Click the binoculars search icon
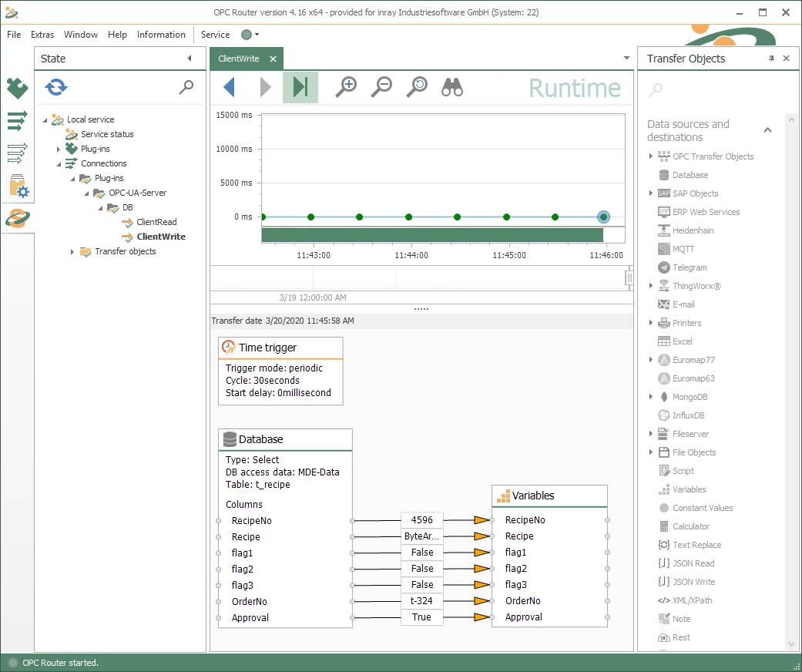The height and width of the screenshot is (672, 802). [452, 88]
